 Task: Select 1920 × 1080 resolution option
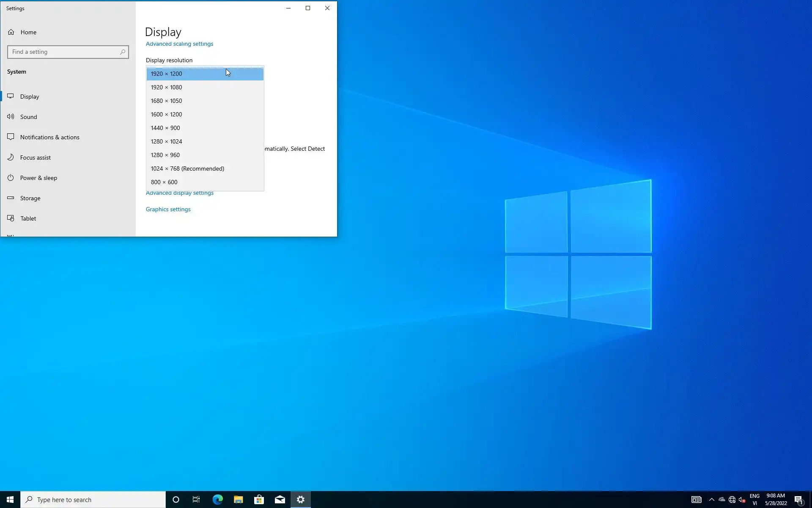click(166, 87)
